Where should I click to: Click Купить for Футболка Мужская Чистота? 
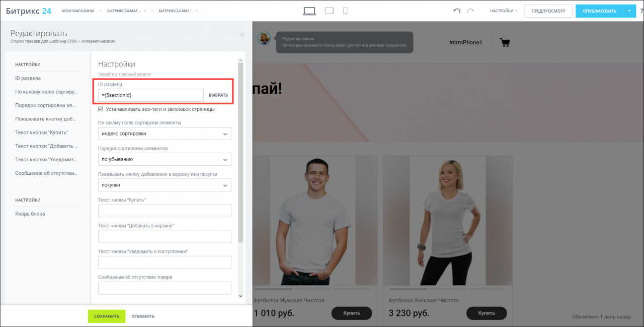(352, 313)
